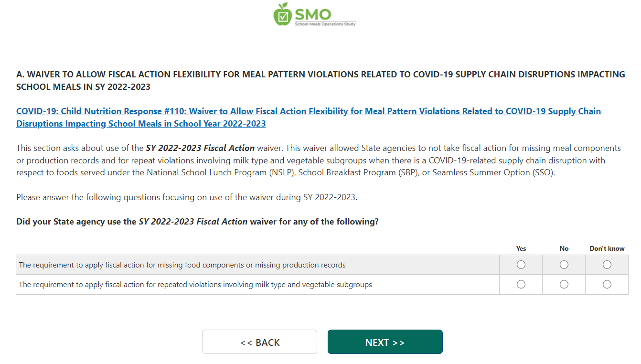Click the 'Please answer the following questions' sentence
The width and height of the screenshot is (641, 364).
coord(187,197)
